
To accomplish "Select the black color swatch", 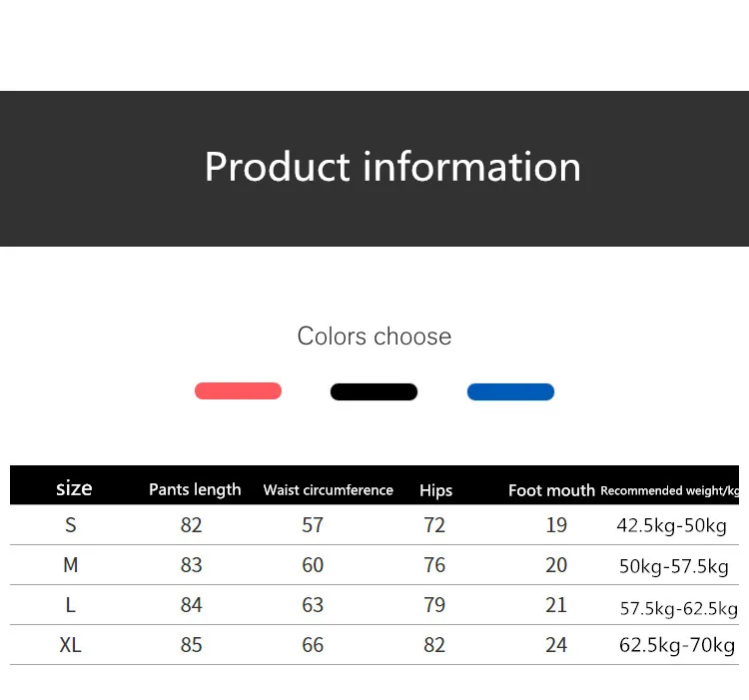I will pos(374,391).
